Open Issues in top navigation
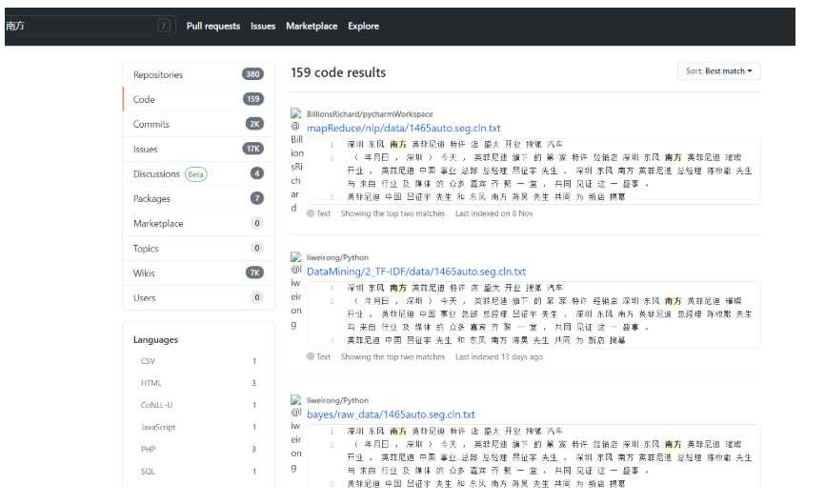Viewport: 825px width, 504px height. (x=263, y=26)
